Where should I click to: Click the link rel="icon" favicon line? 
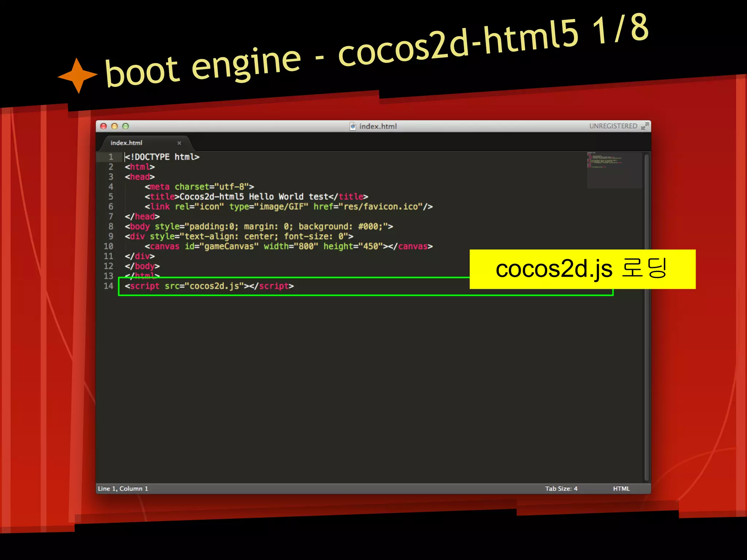click(289, 207)
